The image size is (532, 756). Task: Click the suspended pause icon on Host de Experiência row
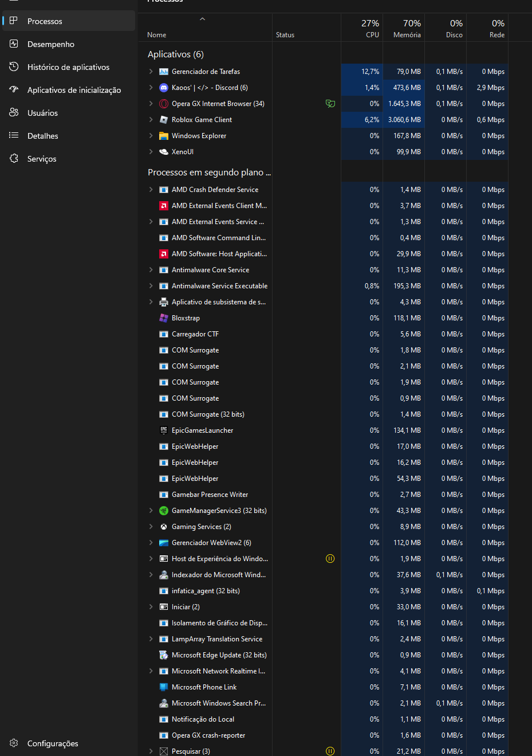click(x=330, y=559)
